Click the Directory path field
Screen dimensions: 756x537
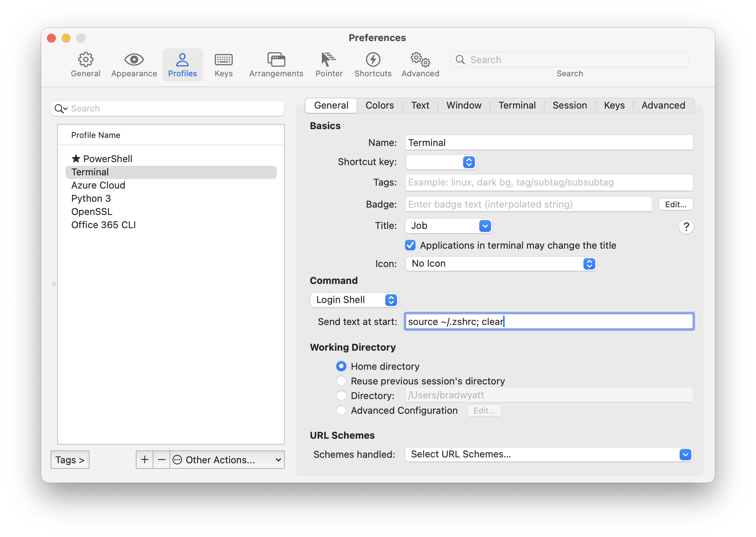pyautogui.click(x=549, y=395)
